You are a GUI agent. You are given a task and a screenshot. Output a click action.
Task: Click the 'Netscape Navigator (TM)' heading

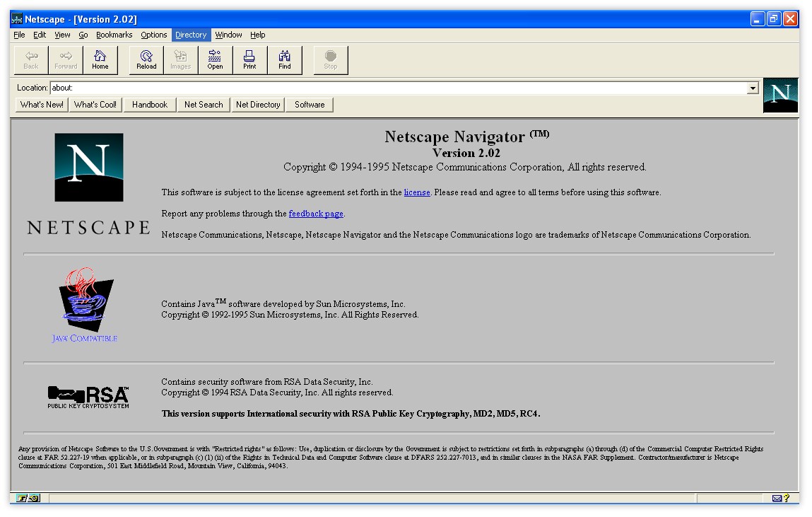466,136
